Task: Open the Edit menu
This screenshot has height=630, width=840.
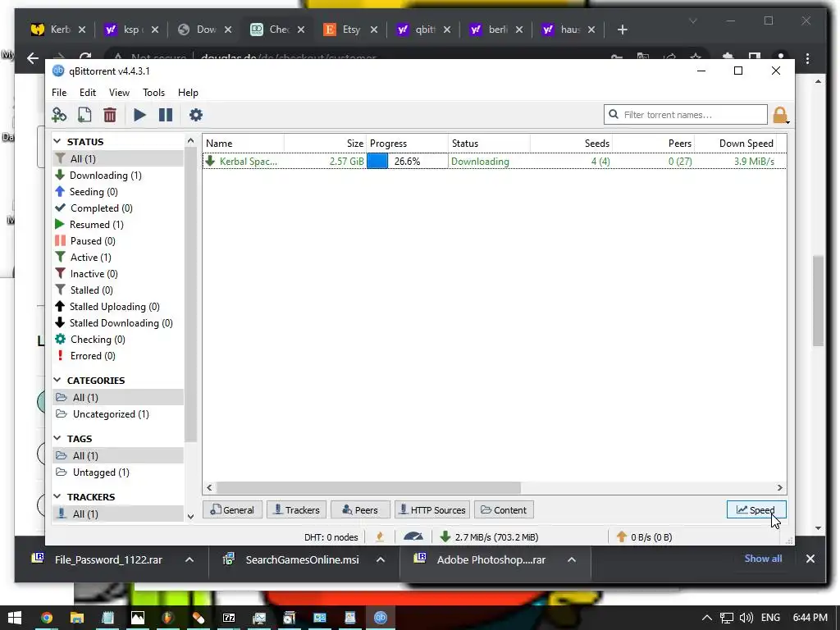Action: click(87, 92)
